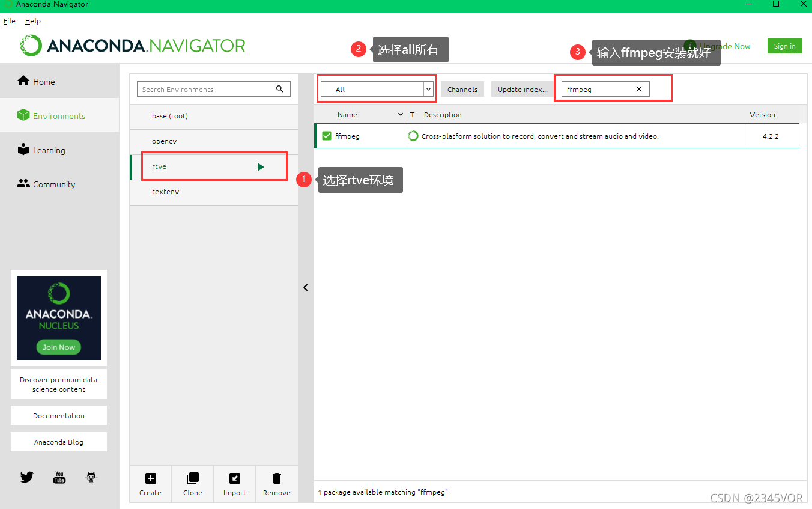Open the Help menu

(33, 21)
